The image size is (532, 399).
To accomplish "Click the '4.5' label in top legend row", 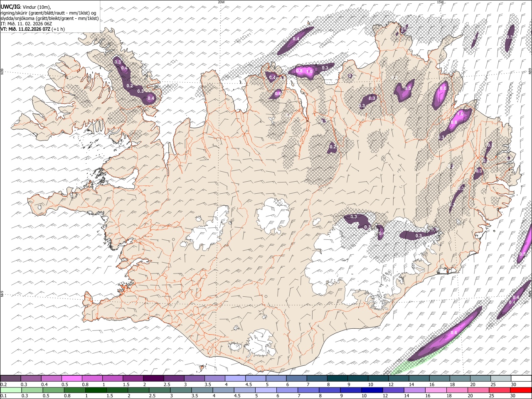I will [x=249, y=384].
